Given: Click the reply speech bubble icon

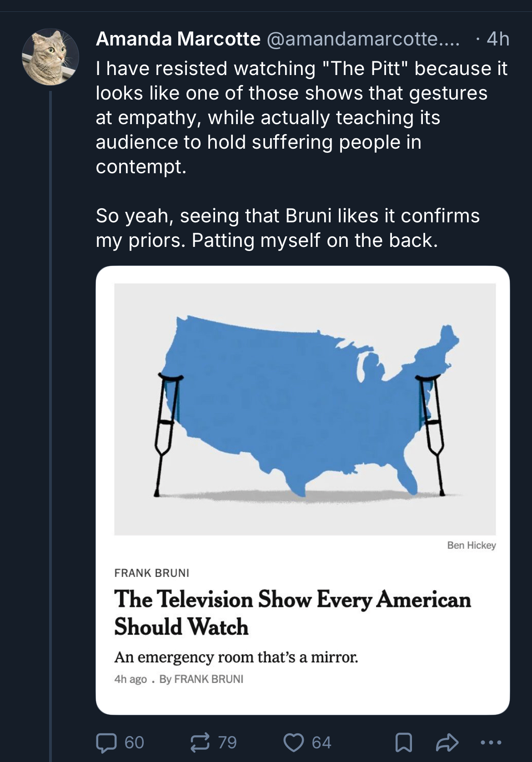Looking at the screenshot, I should (x=106, y=742).
